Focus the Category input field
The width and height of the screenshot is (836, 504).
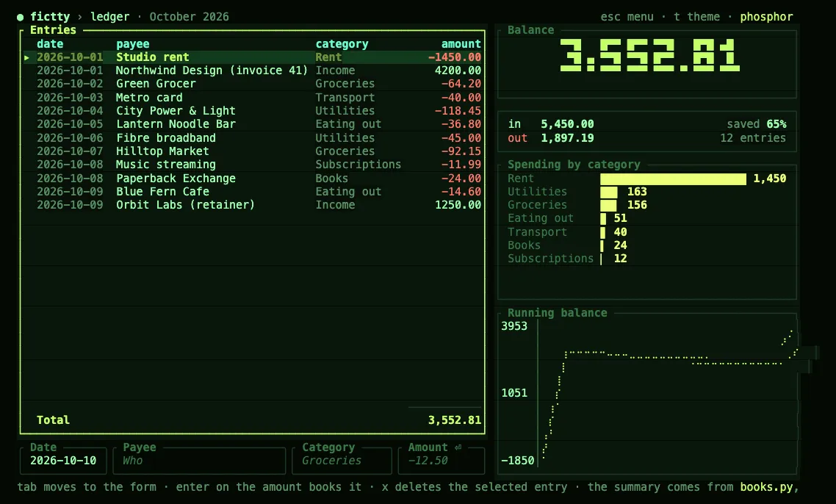(342, 461)
